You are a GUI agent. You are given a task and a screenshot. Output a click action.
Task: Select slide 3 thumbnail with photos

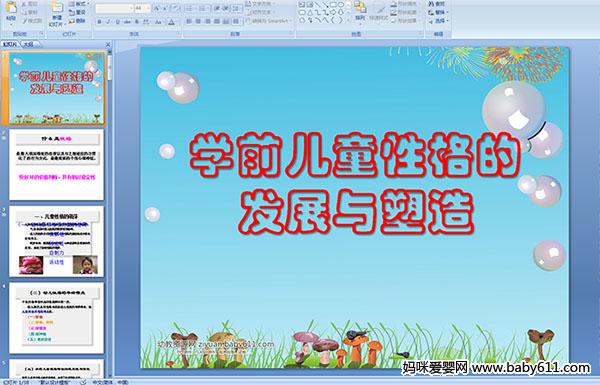point(57,241)
